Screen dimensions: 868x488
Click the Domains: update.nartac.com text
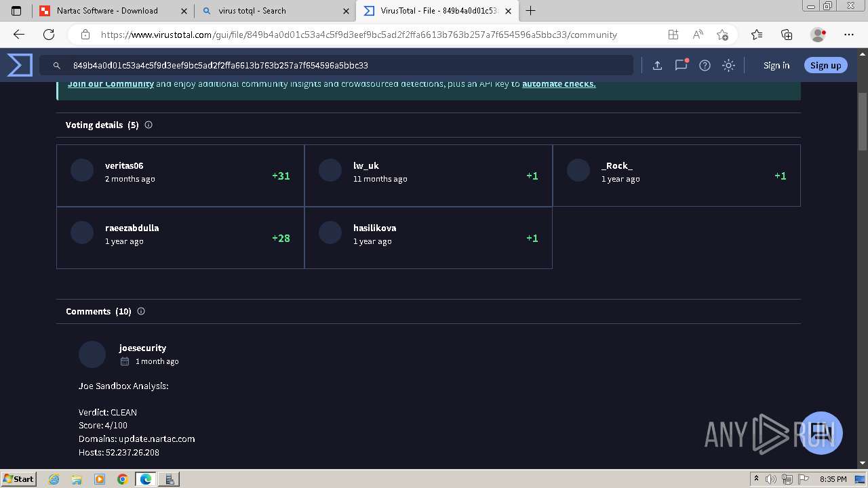[x=137, y=439]
